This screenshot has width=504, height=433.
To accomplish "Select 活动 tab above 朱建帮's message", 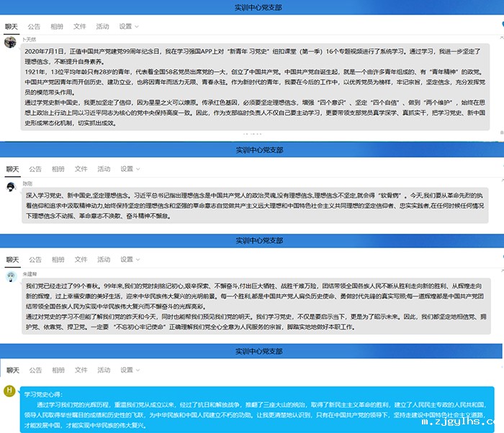I will pyautogui.click(x=103, y=259).
